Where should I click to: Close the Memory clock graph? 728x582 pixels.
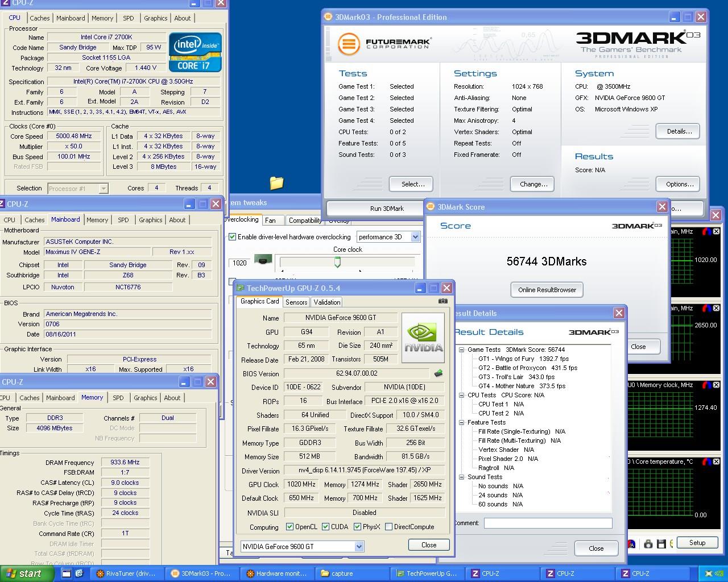(x=716, y=385)
